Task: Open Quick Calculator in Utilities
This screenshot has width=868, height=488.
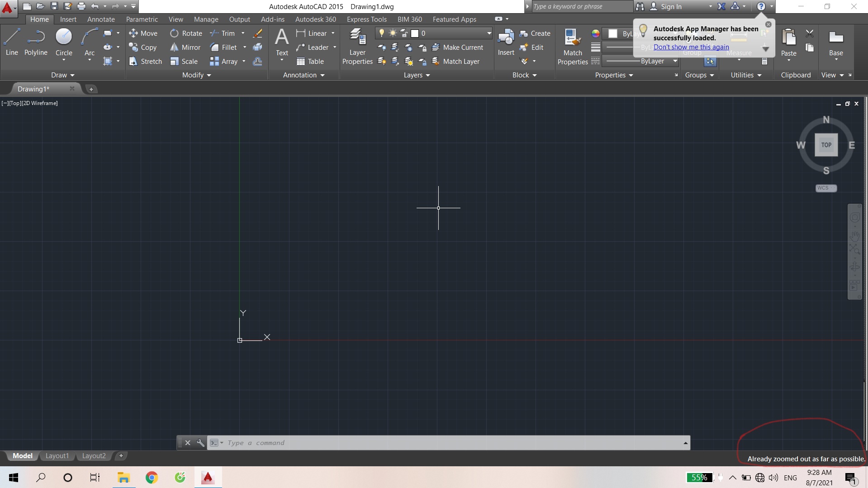Action: point(764,62)
